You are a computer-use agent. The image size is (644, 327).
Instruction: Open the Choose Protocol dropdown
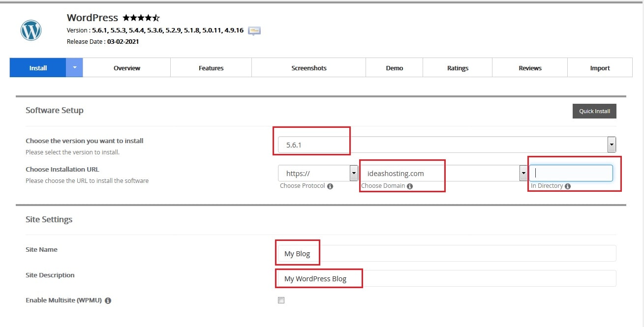[x=353, y=173]
